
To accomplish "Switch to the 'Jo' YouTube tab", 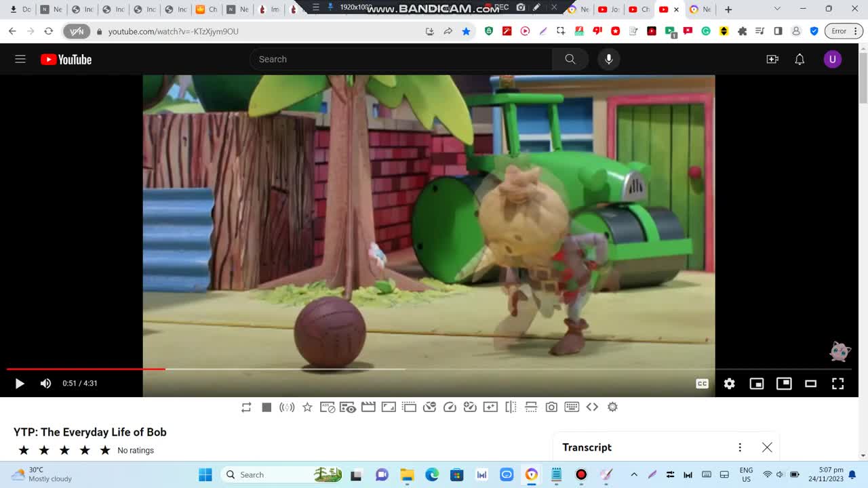I will (x=608, y=9).
